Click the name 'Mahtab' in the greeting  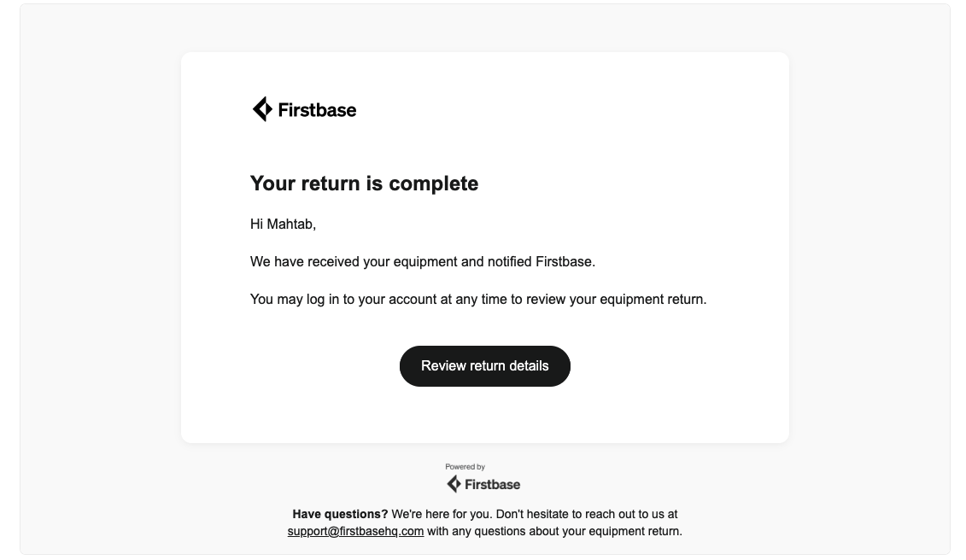[x=290, y=225]
